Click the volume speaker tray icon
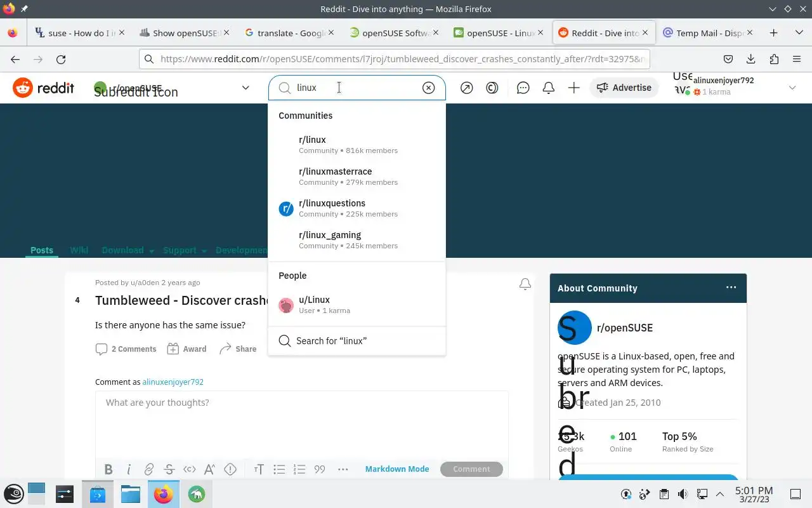 (x=683, y=494)
